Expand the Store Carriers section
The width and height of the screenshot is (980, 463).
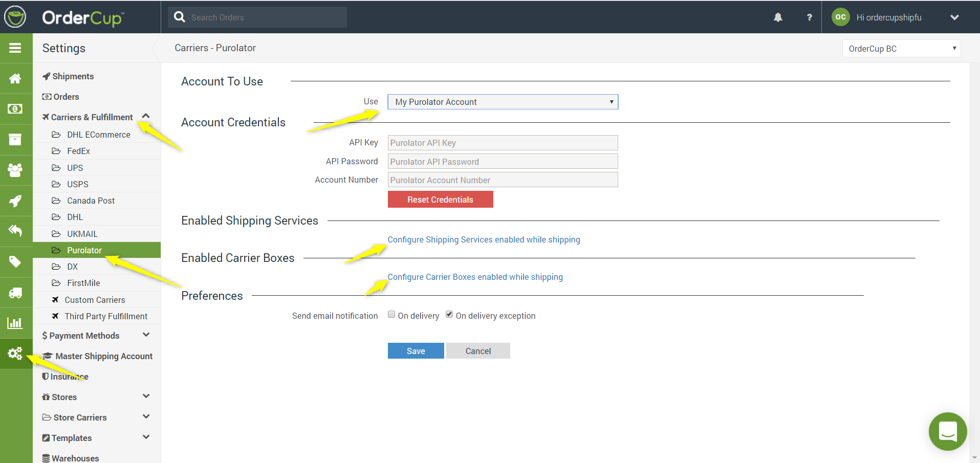146,416
